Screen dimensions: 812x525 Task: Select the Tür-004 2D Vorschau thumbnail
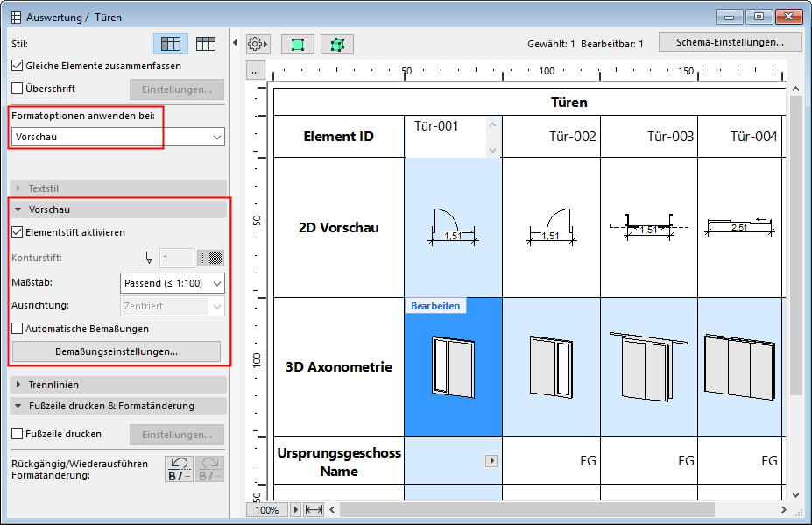click(739, 226)
